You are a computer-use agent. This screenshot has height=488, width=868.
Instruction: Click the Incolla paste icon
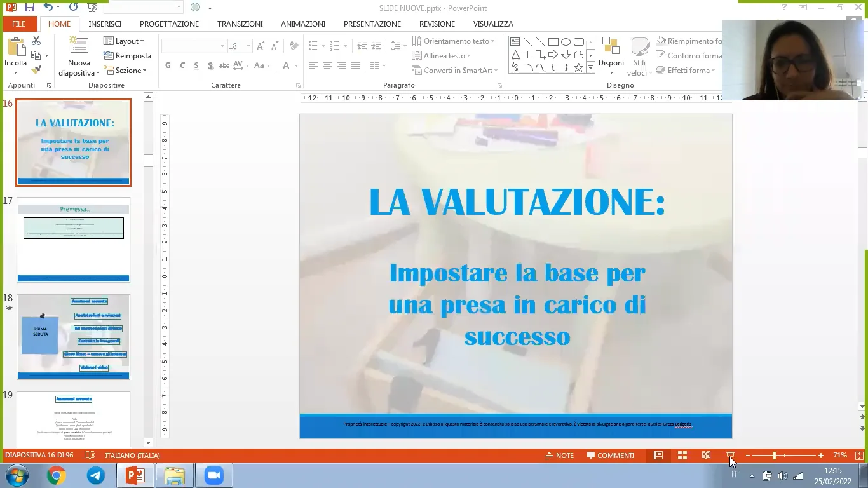click(15, 48)
